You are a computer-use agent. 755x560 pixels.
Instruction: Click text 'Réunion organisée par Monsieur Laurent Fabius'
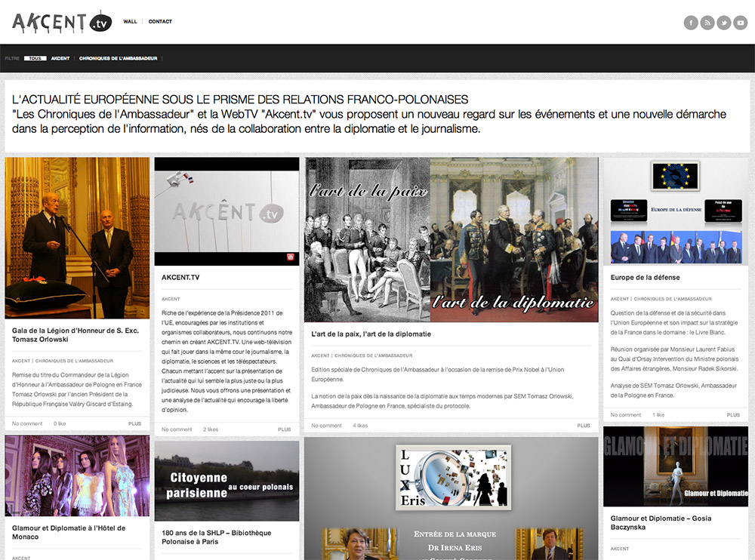point(674,359)
